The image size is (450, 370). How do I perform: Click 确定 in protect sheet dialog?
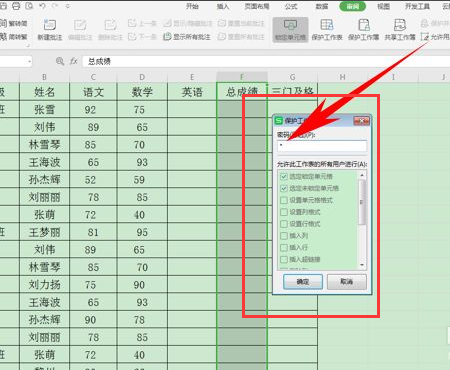pos(303,282)
